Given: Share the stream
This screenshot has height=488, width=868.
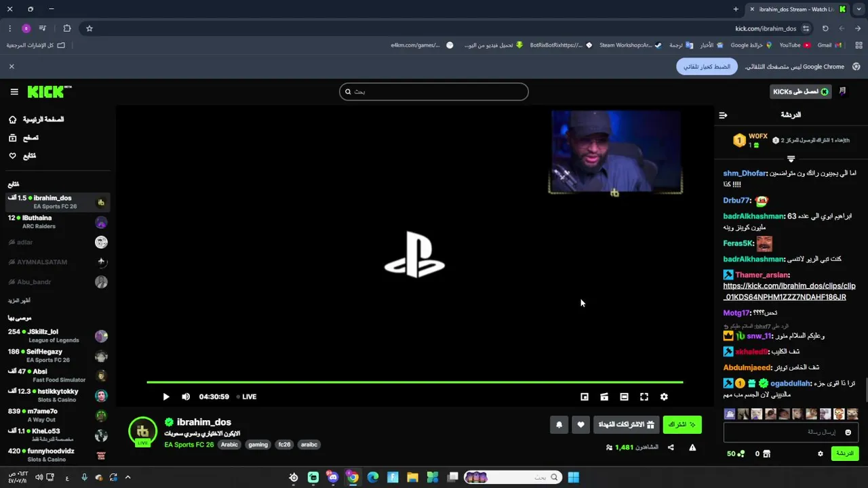Looking at the screenshot, I should click(671, 447).
